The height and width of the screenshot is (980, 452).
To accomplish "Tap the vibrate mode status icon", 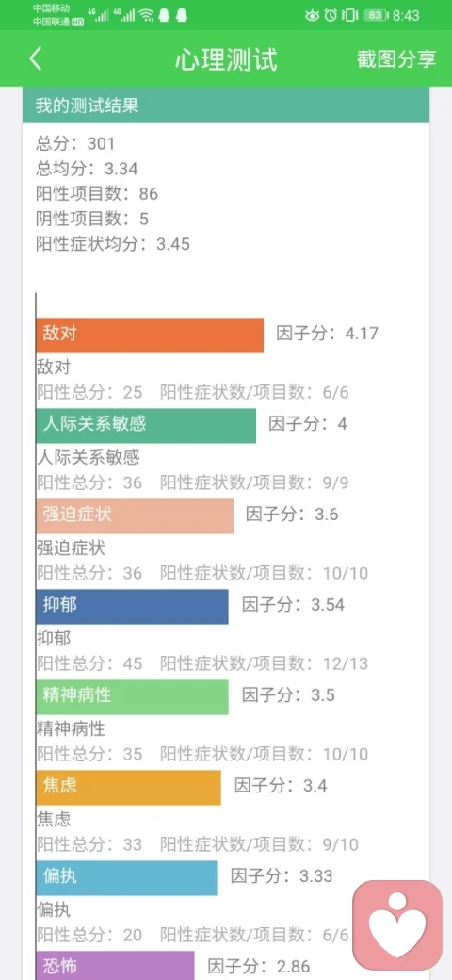I will [x=350, y=15].
